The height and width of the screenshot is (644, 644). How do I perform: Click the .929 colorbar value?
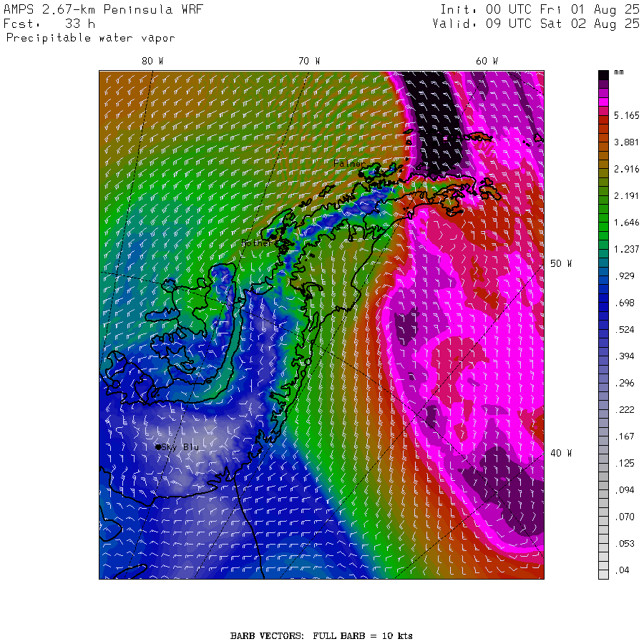tap(625, 276)
